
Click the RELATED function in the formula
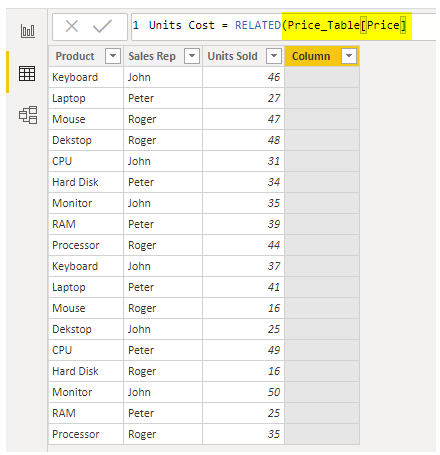point(258,25)
